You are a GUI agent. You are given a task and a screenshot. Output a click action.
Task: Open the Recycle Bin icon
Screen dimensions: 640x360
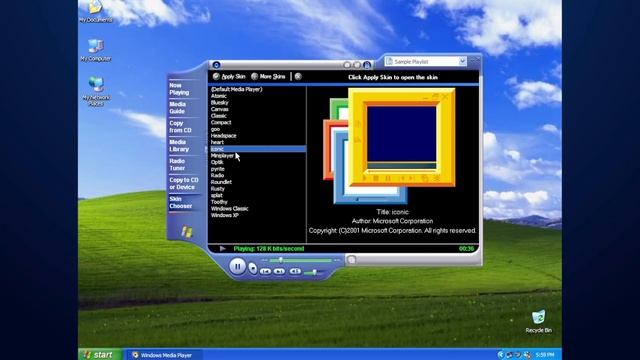coord(538,322)
